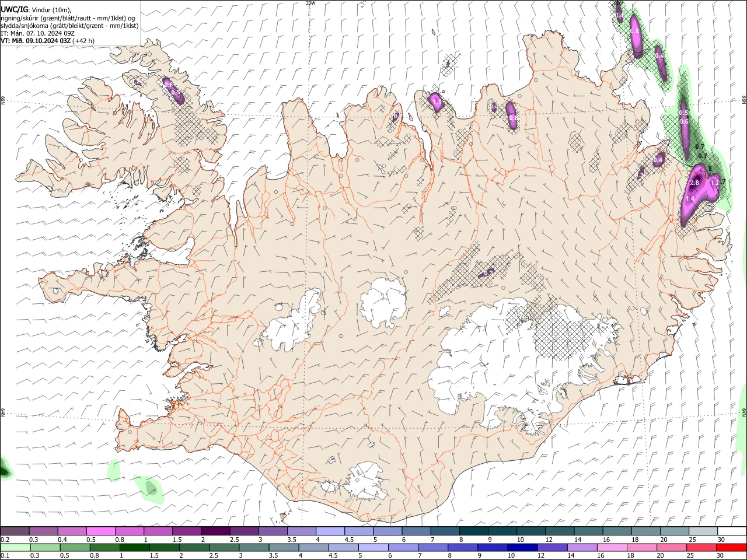Select the 1.4 precipitation value on the map
This screenshot has height=560, width=747.
(690, 199)
